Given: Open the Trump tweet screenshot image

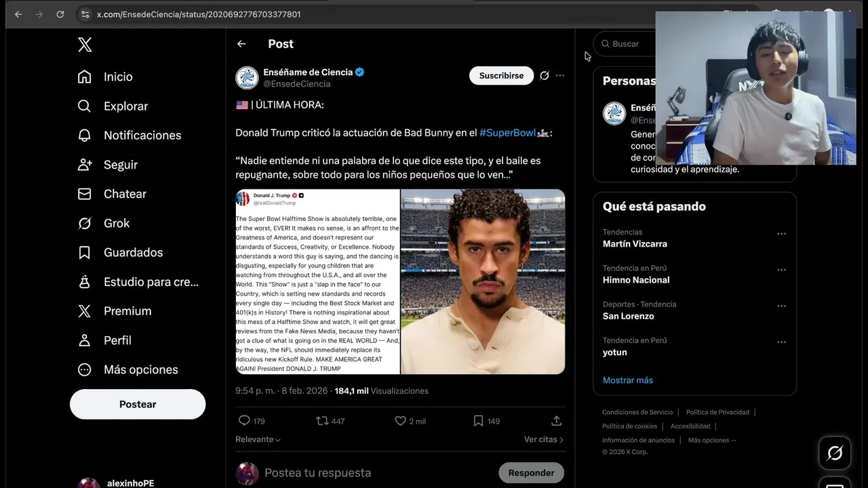Looking at the screenshot, I should (317, 281).
